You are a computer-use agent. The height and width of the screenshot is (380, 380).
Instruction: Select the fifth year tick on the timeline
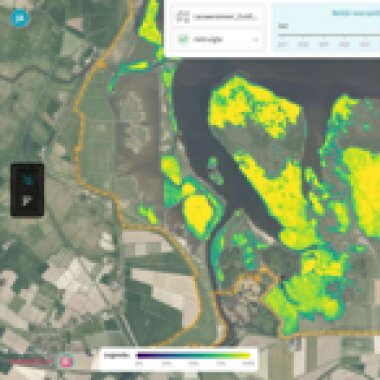(365, 44)
